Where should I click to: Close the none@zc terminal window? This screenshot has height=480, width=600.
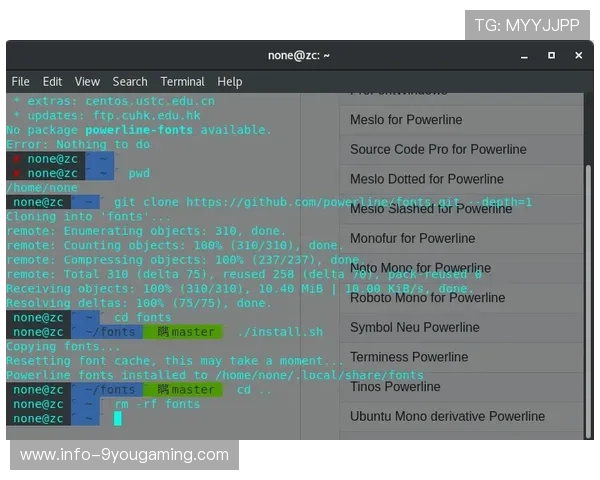(579, 55)
